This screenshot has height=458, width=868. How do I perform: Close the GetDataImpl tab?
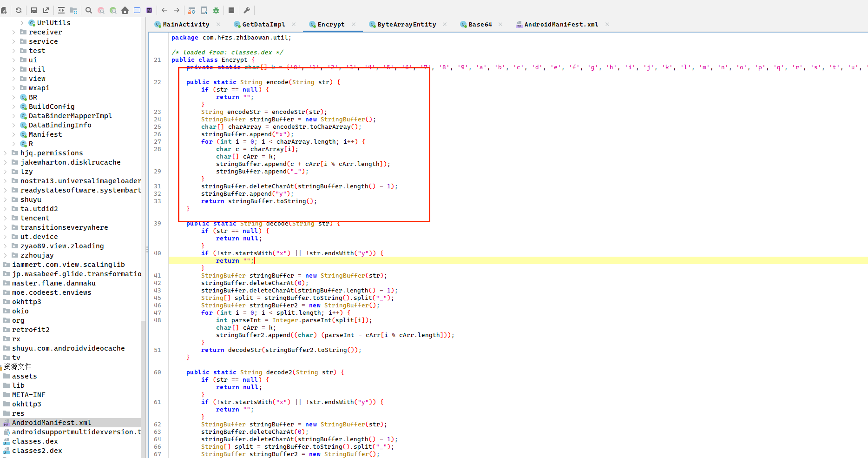(x=294, y=24)
